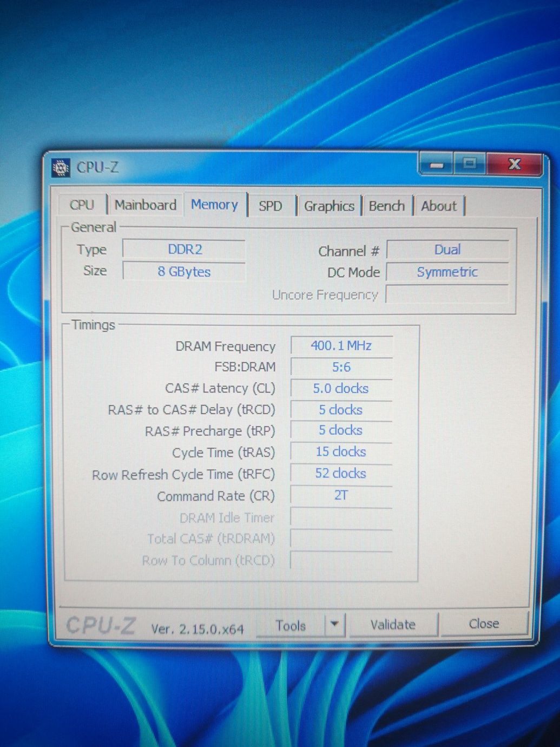Switch to the CPU tab
The image size is (560, 747).
82,205
